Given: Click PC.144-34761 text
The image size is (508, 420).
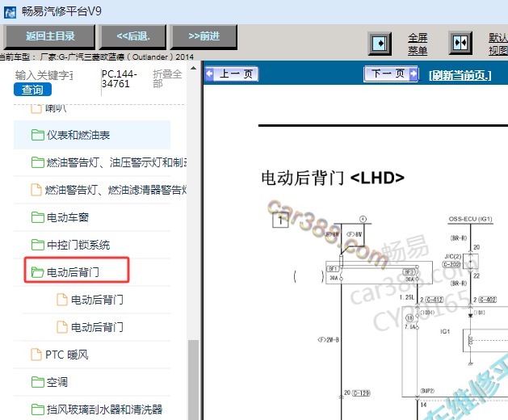Looking at the screenshot, I should [x=120, y=79].
